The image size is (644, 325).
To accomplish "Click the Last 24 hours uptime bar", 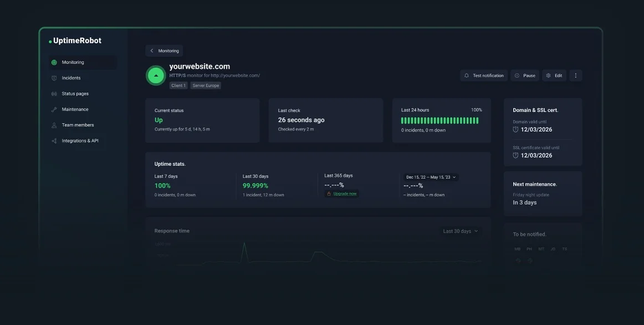I will (x=439, y=120).
